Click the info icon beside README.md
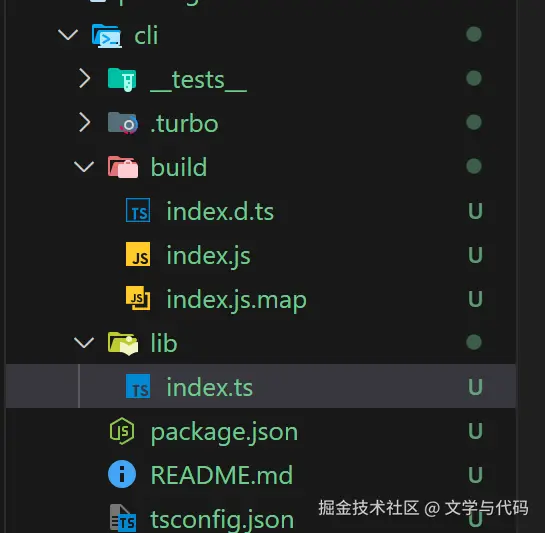Image resolution: width=545 pixels, height=533 pixels. (122, 474)
